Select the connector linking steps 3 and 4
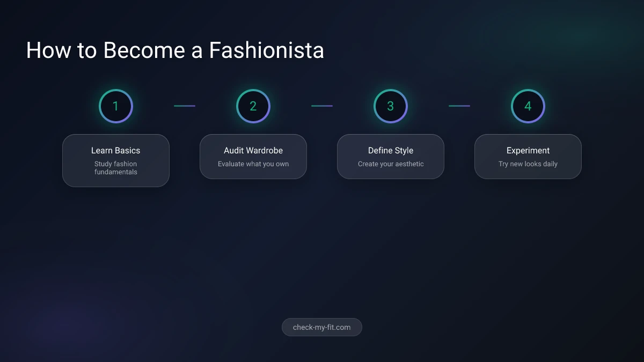Image resolution: width=644 pixels, height=362 pixels. click(x=459, y=106)
